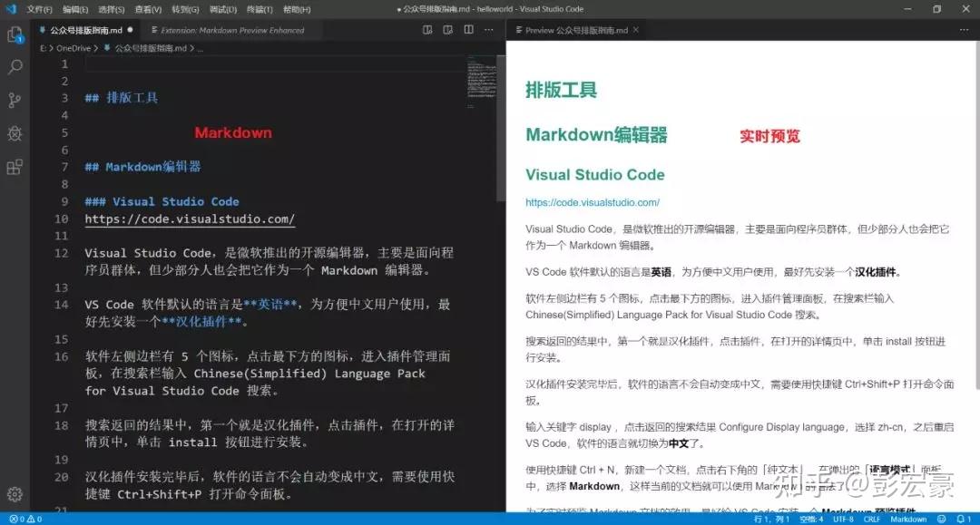980x525 pixels.
Task: Click the '## 排版工具' source line
Action: pos(122,97)
